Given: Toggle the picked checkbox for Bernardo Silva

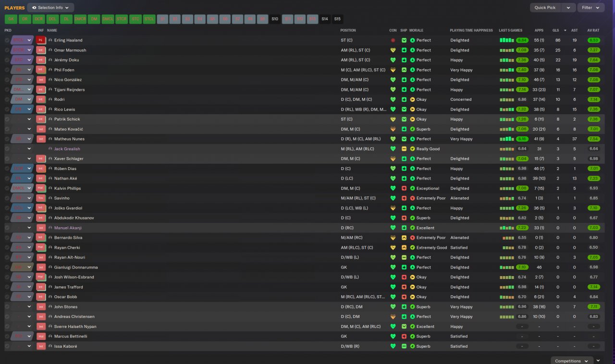Looking at the screenshot, I should click(x=7, y=238).
